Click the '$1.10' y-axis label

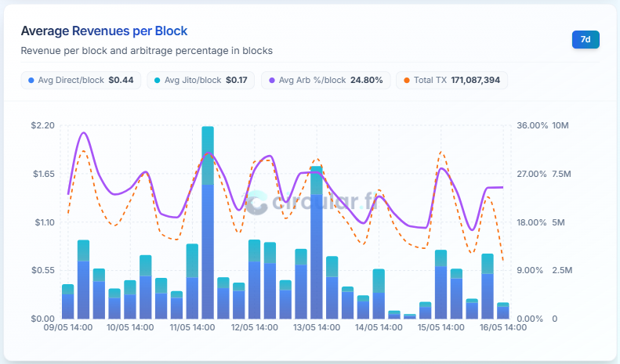point(45,222)
